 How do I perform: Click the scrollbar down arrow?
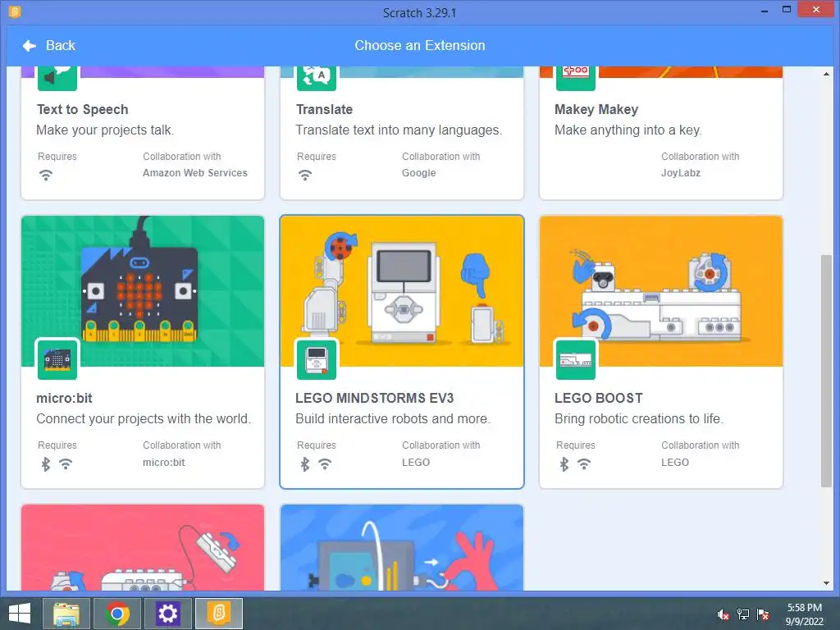click(x=826, y=583)
